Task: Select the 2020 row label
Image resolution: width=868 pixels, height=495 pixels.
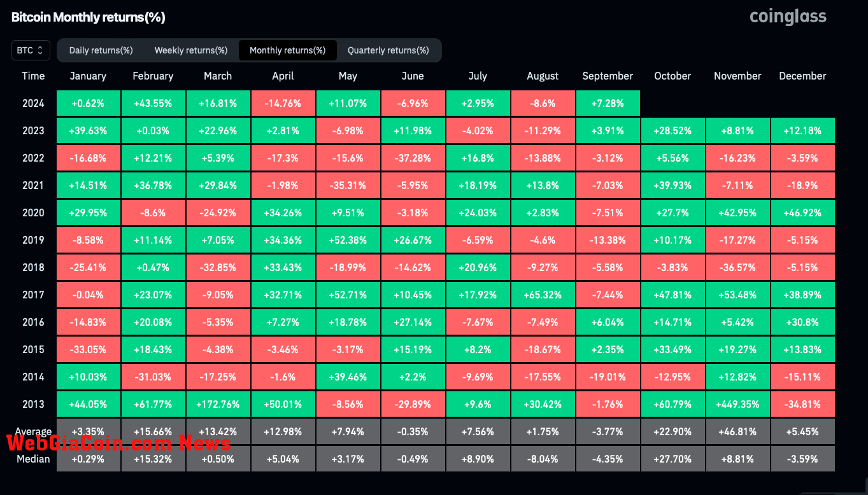Action: coord(33,213)
